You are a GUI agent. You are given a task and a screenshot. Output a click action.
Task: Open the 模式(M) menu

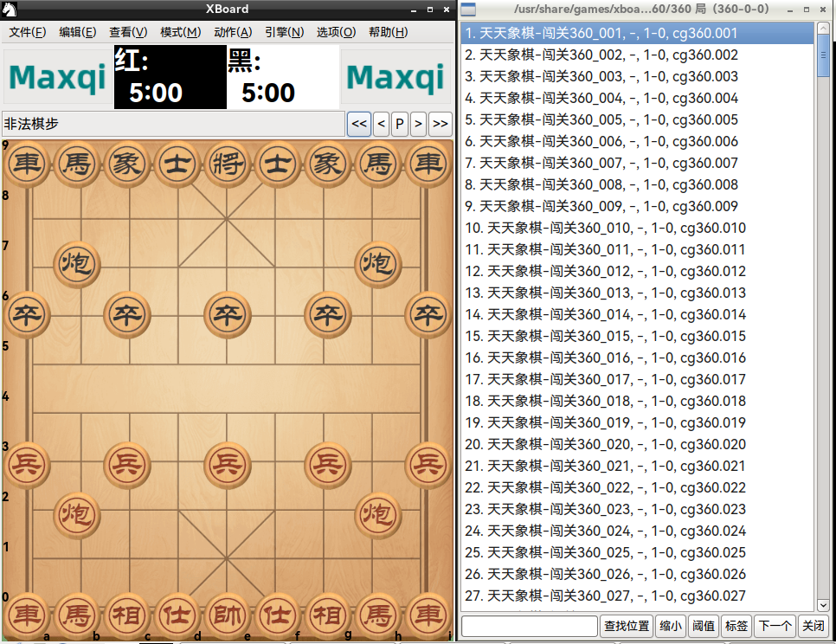click(x=181, y=32)
